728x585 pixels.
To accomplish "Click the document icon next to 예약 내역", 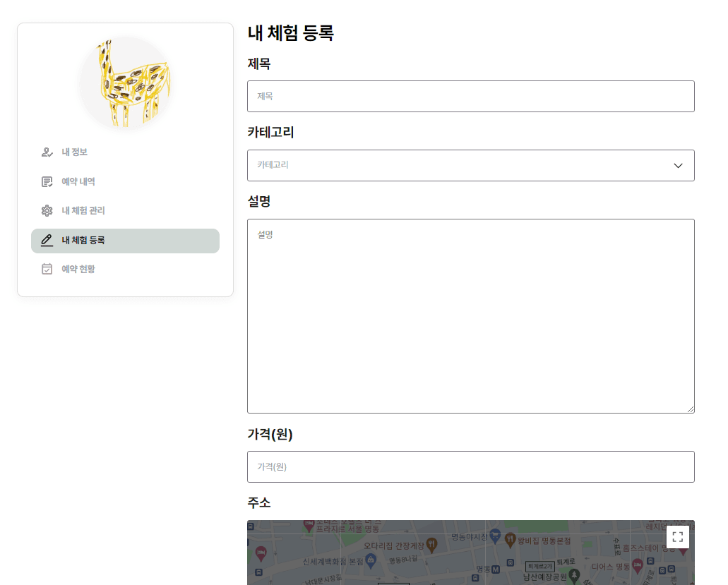I will click(x=46, y=181).
